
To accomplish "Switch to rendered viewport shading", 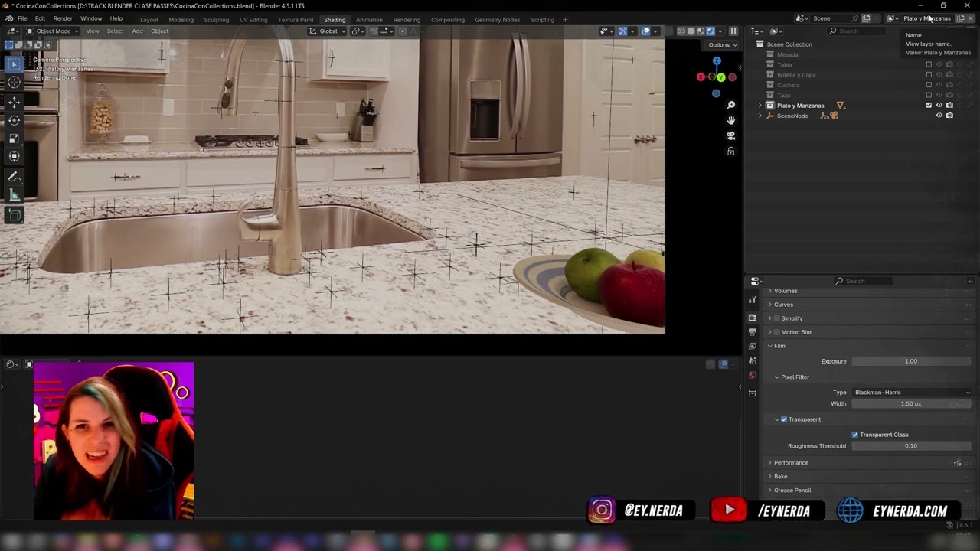I will [x=710, y=31].
